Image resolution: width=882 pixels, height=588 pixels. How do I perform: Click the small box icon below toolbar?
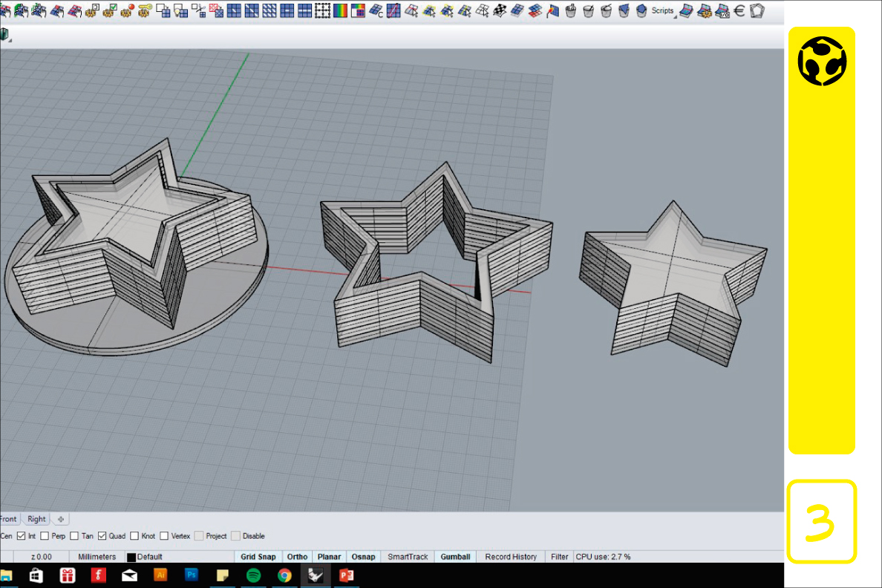point(4,34)
